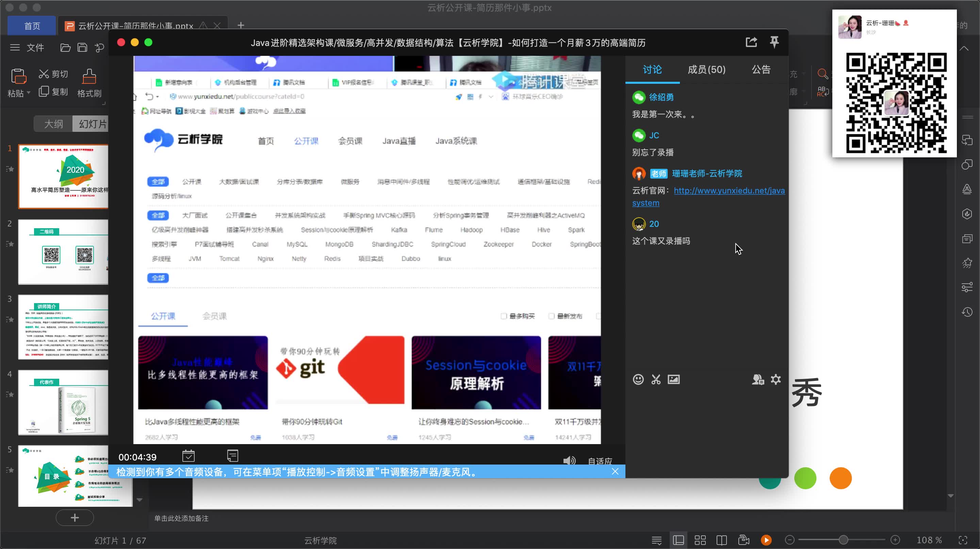
Task: Click new tab plus button in WPS
Action: click(241, 26)
